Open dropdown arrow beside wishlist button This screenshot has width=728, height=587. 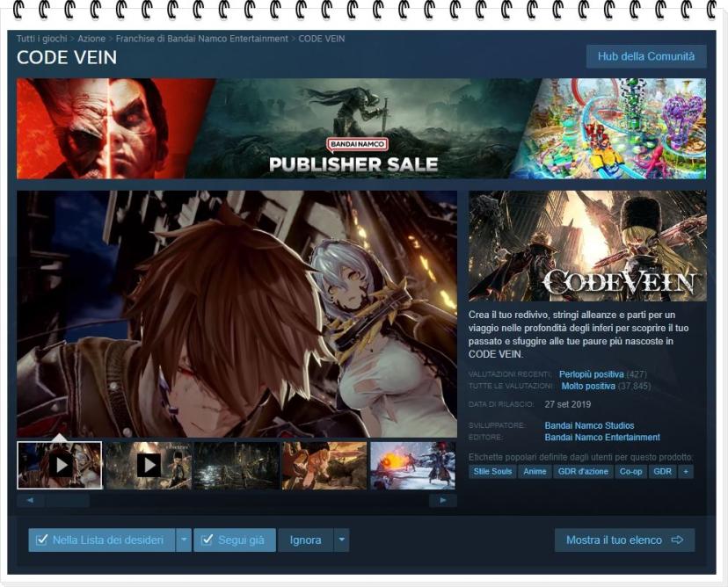pyautogui.click(x=184, y=540)
